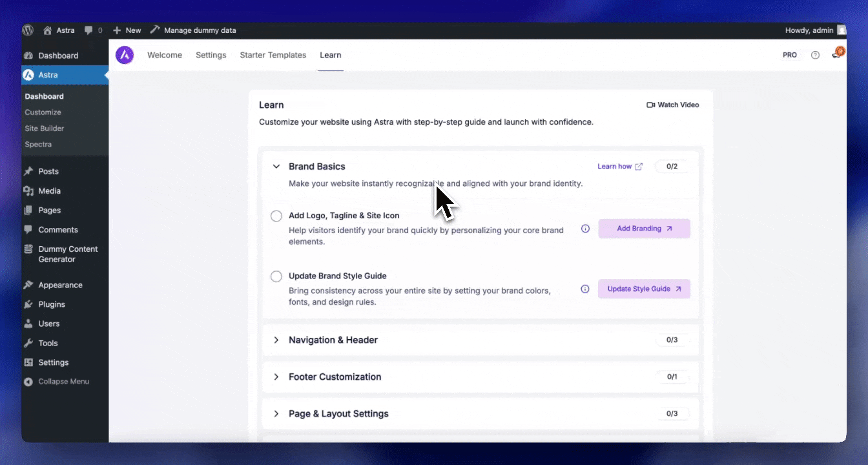Click the orange notification icon next to the help icon
Screen dimensions: 868x465
pyautogui.click(x=838, y=53)
